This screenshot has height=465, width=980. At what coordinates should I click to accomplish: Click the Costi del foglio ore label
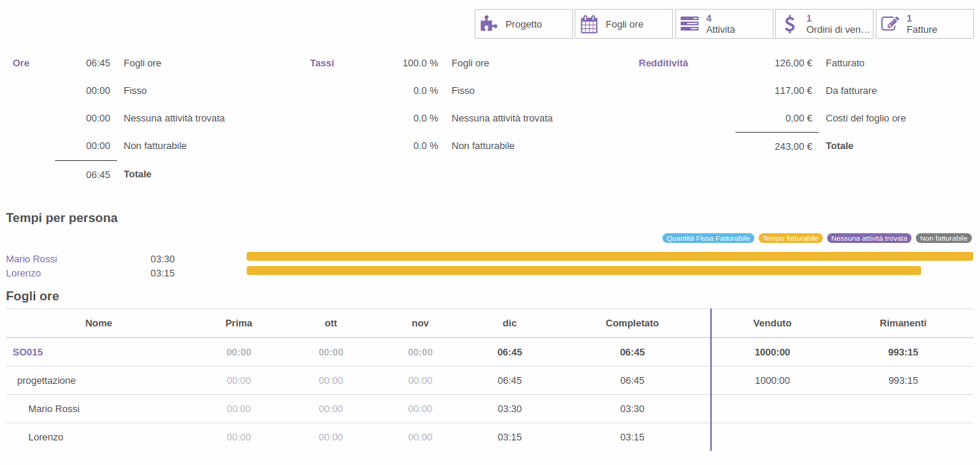[x=866, y=118]
